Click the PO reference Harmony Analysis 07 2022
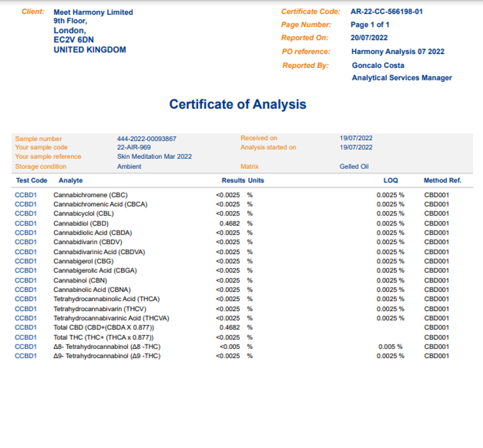This screenshot has width=483, height=448. point(398,52)
